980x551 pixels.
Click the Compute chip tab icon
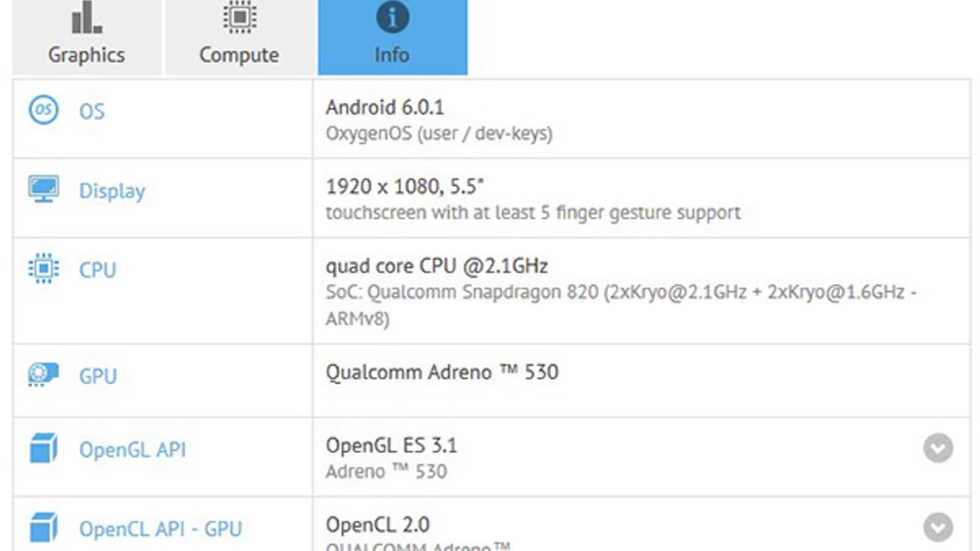coord(239,17)
